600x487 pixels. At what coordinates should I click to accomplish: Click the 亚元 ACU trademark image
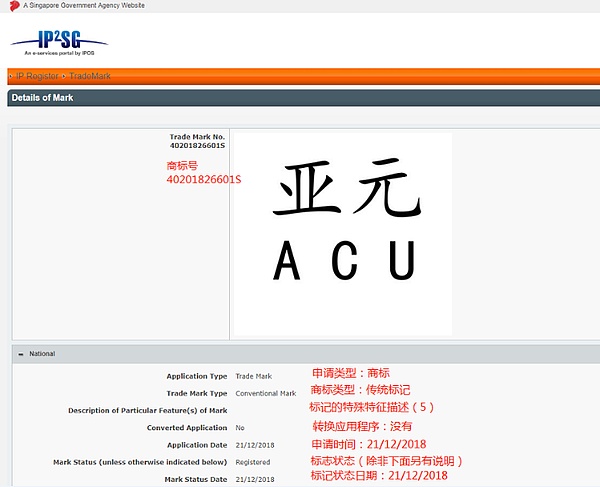(x=342, y=234)
